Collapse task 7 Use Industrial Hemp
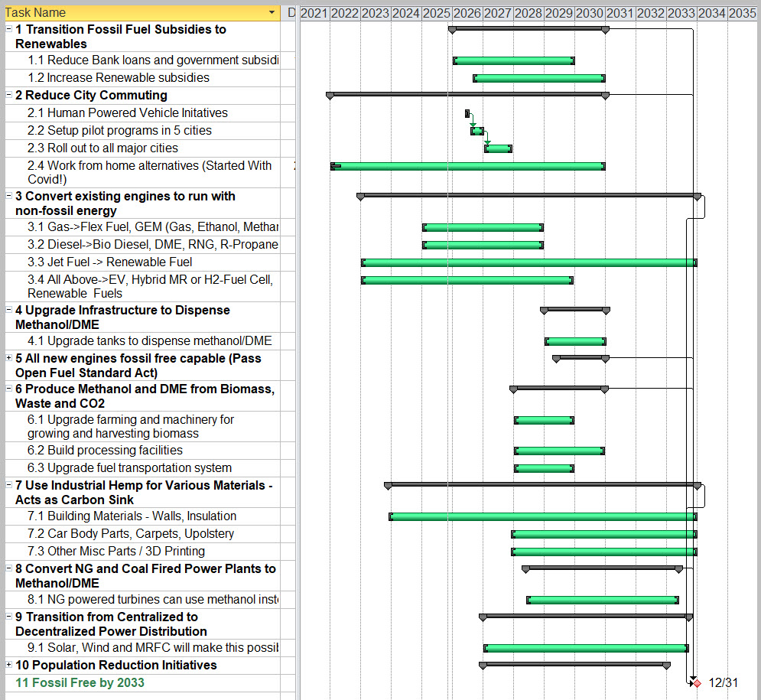Viewport: 761px width, 700px height. point(7,485)
